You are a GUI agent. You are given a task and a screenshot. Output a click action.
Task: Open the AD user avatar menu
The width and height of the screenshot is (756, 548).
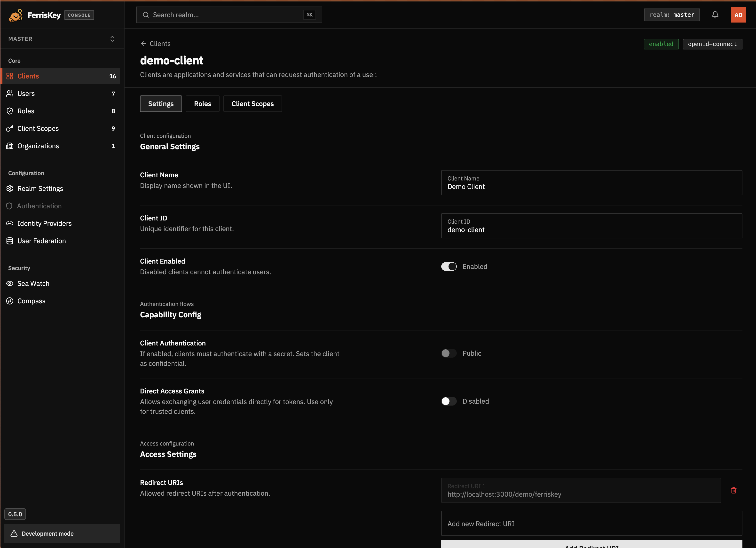[738, 15]
